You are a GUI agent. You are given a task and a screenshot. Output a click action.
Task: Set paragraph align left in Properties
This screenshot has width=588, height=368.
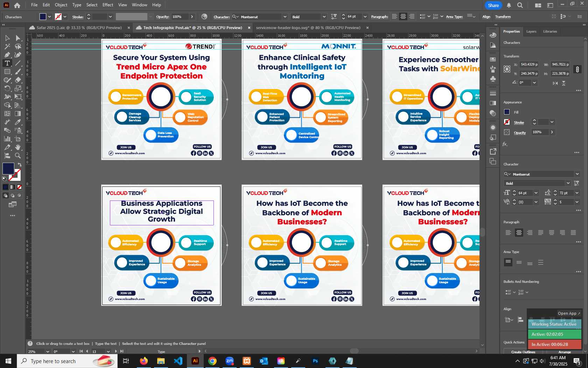(x=508, y=233)
